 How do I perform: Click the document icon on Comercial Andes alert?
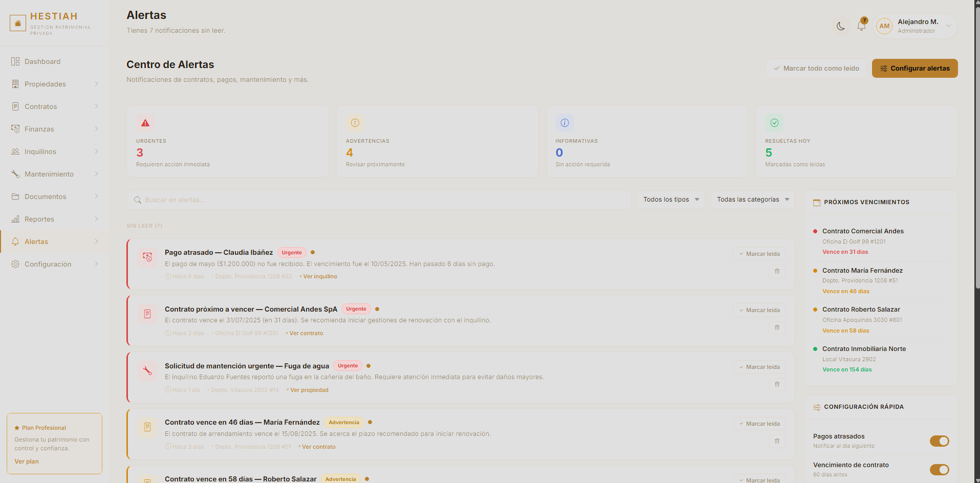coord(147,314)
